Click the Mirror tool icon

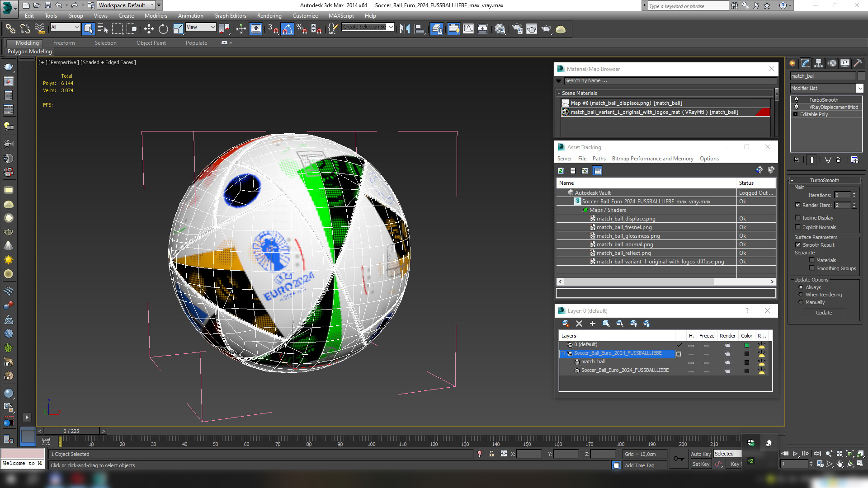point(405,29)
